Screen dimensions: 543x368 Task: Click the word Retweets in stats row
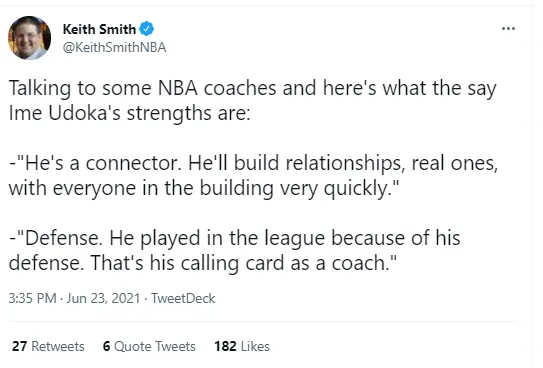[58, 346]
